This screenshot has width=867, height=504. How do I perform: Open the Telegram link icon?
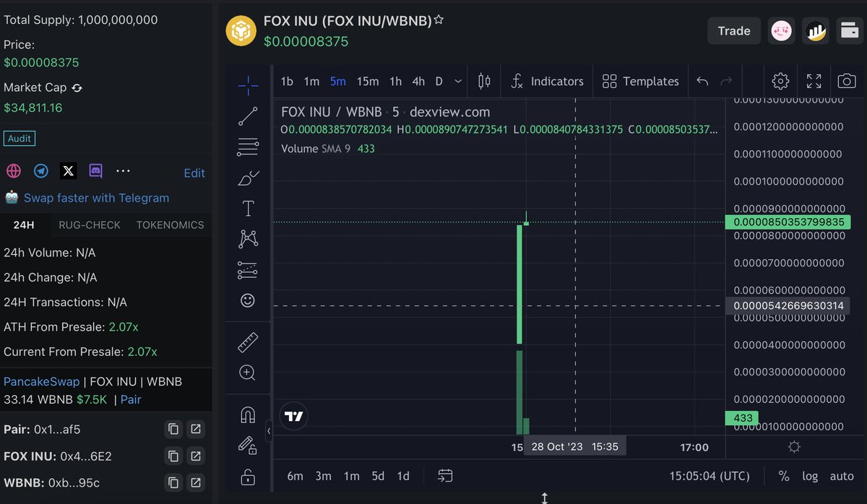(x=41, y=171)
